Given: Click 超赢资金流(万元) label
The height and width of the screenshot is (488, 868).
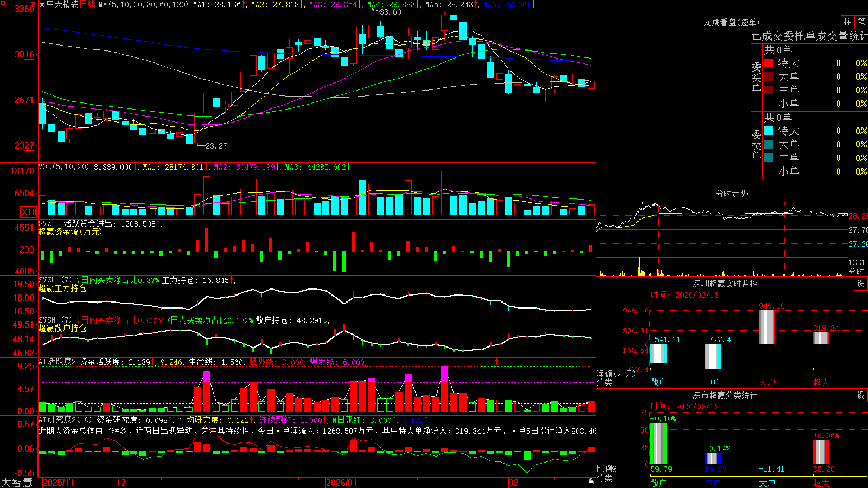Looking at the screenshot, I should (x=70, y=232).
